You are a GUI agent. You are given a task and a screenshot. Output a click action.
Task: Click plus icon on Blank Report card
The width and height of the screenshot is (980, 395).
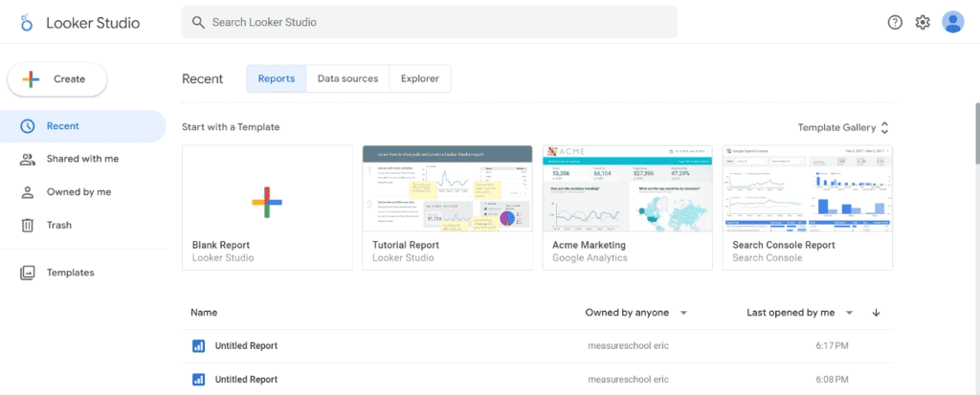[x=267, y=202]
